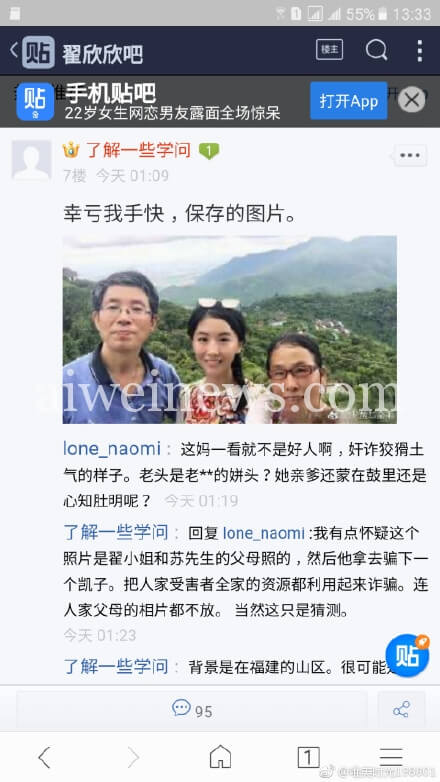Tap the share icon in bottom bar
The width and height of the screenshot is (440, 782).
click(402, 709)
